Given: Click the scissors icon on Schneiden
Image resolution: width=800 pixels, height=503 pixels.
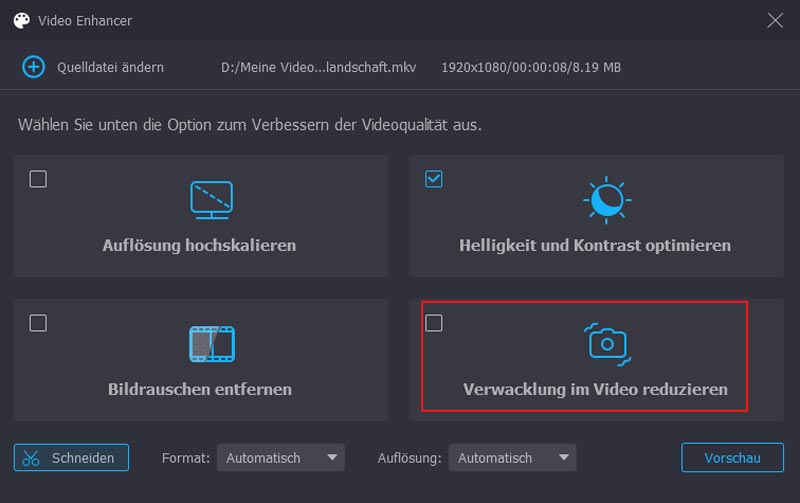Looking at the screenshot, I should coord(31,458).
